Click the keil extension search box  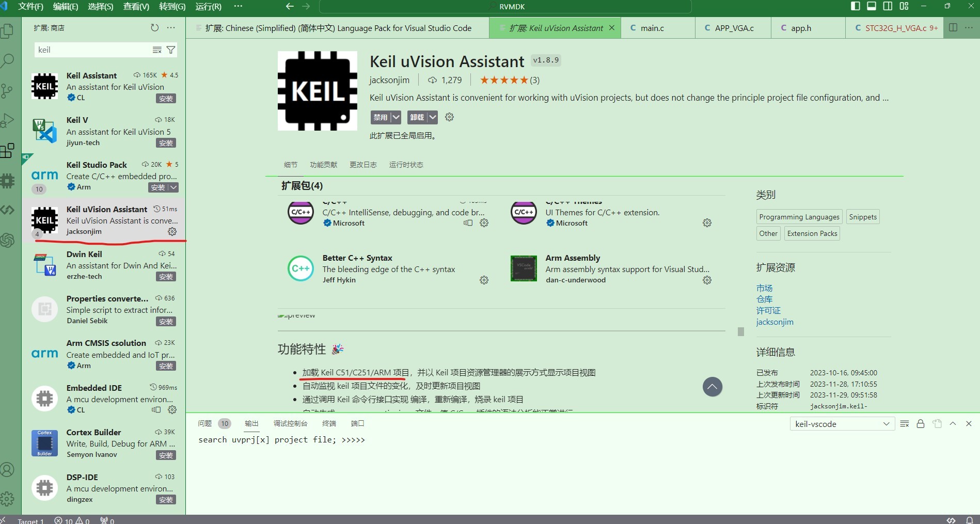tap(92, 50)
